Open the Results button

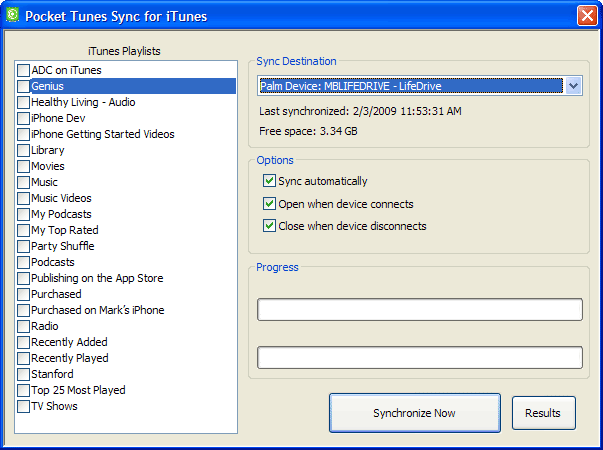coord(543,413)
